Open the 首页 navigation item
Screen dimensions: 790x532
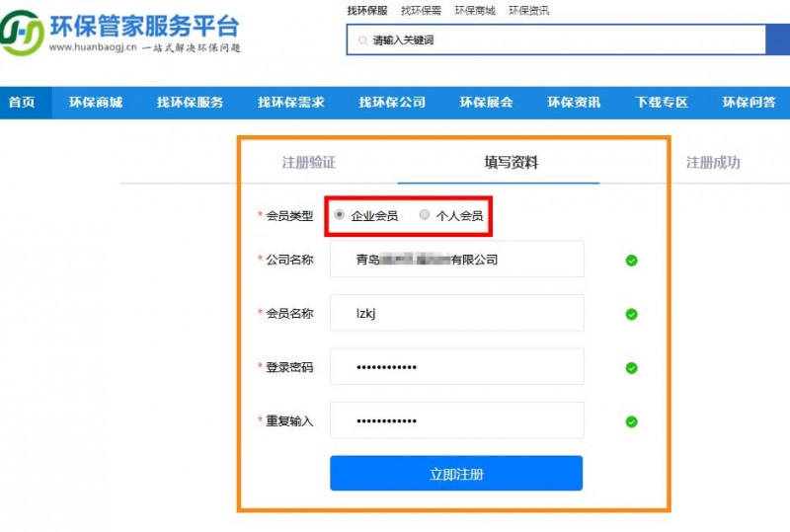coord(22,103)
